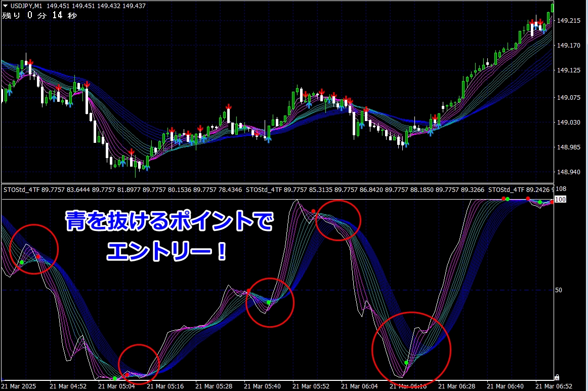
Task: Open the chart menu triangle beside USDJPY,M1
Action: point(5,6)
